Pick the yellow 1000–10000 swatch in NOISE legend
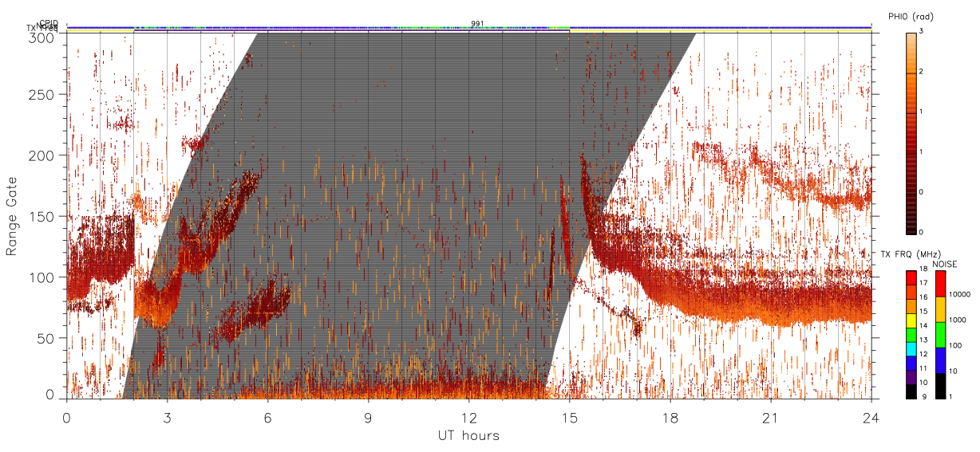Viewport: 980px width, 452px height. click(x=940, y=309)
